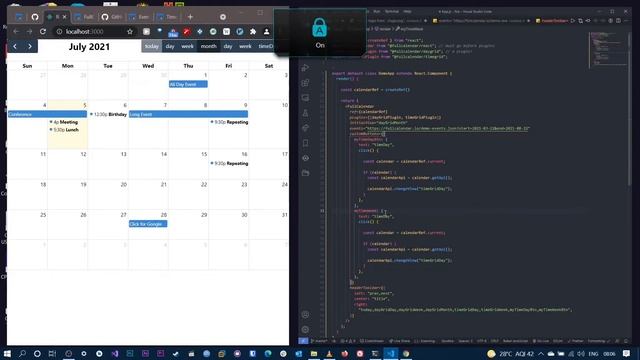This screenshot has width=640, height=360.
Task: Open the Click for Google event
Action: (148, 224)
